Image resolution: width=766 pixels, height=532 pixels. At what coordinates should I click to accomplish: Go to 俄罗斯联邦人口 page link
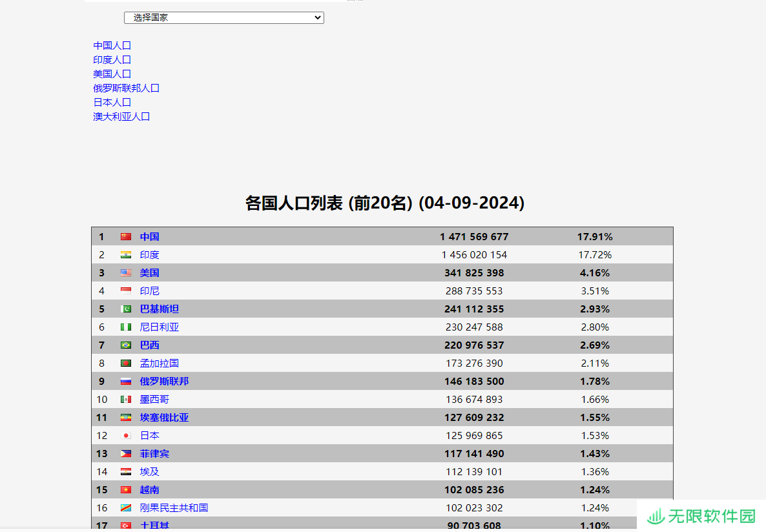pyautogui.click(x=127, y=88)
